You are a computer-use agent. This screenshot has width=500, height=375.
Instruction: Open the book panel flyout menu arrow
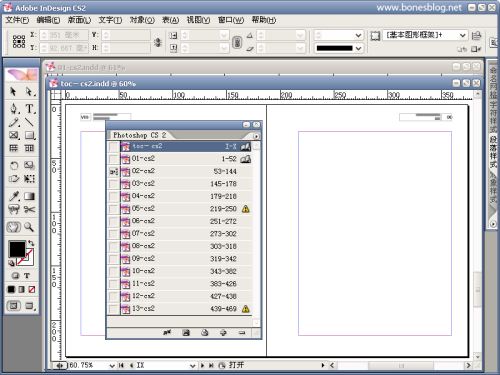[x=256, y=136]
